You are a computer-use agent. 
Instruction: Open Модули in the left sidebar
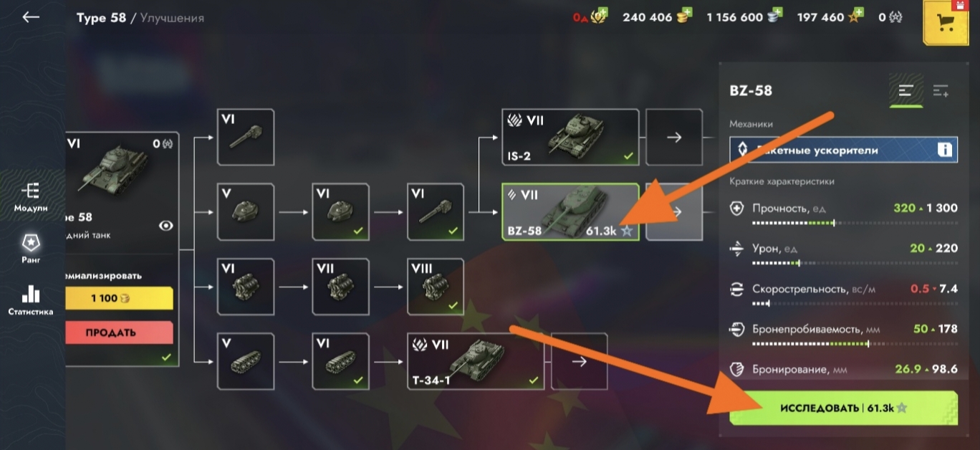pos(31,197)
